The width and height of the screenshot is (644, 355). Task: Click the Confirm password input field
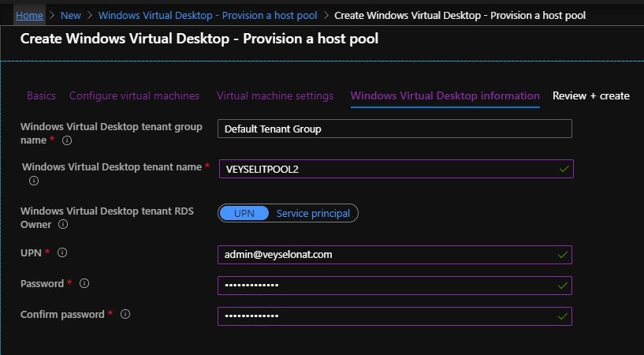coord(395,316)
